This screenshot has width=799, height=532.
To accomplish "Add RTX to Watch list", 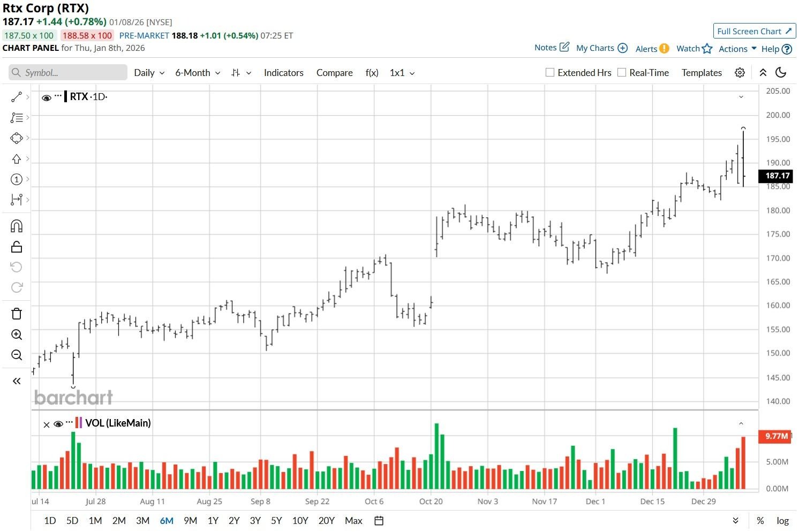I will (x=695, y=48).
